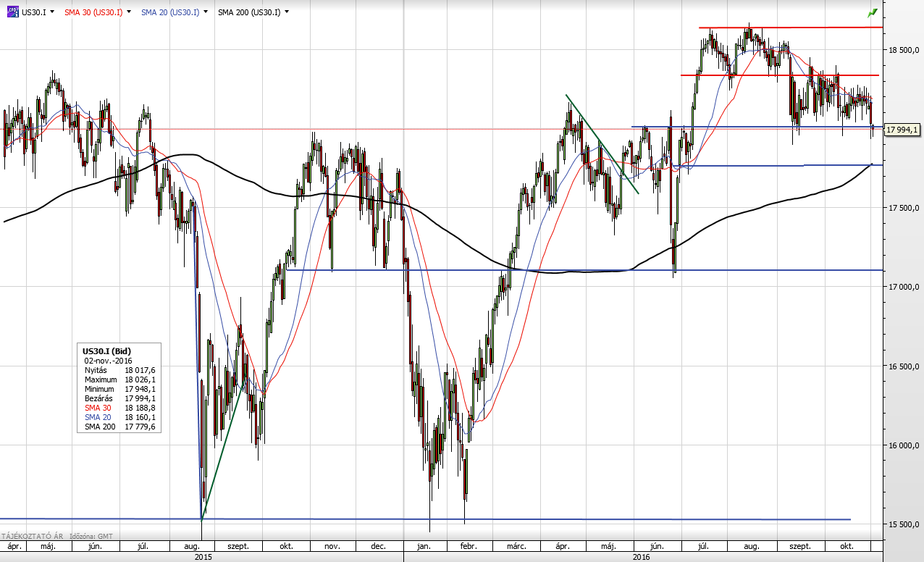Click the current price tag 17 994,1
Viewport: 924px width, 562px height.
902,130
